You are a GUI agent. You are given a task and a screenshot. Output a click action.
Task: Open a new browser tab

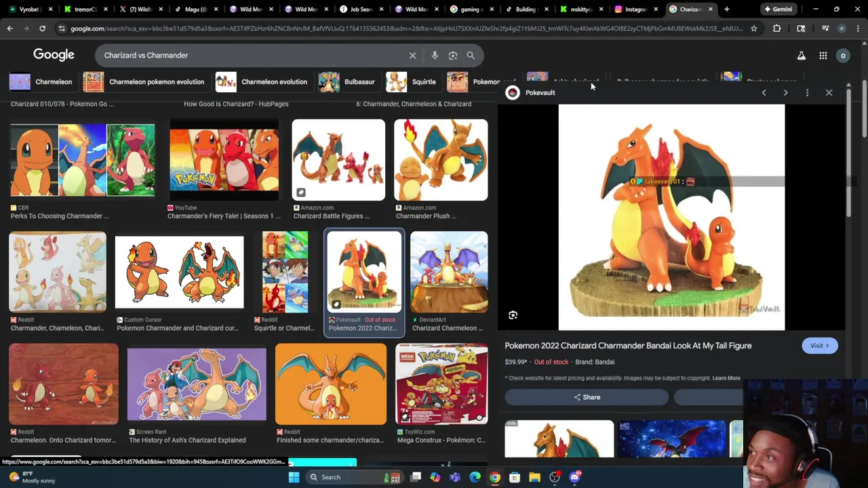tap(727, 9)
